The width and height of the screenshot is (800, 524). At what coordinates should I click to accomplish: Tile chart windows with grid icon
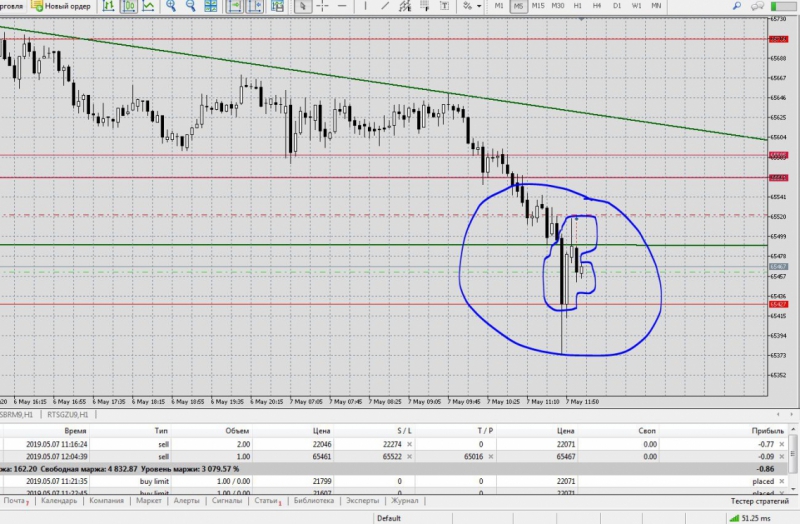coord(210,6)
